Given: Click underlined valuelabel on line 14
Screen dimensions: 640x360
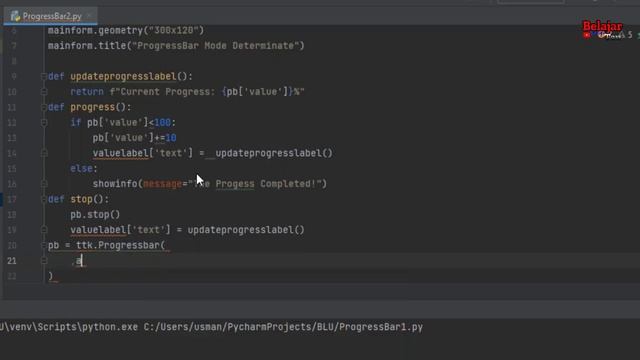Looking at the screenshot, I should point(120,153).
